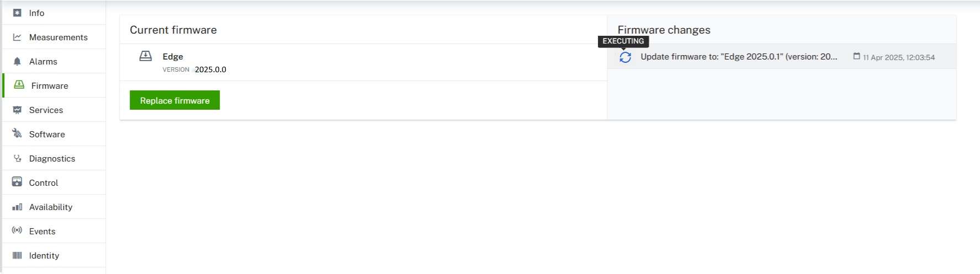Click the Identity barcode icon
The height and width of the screenshot is (274, 980).
[17, 255]
